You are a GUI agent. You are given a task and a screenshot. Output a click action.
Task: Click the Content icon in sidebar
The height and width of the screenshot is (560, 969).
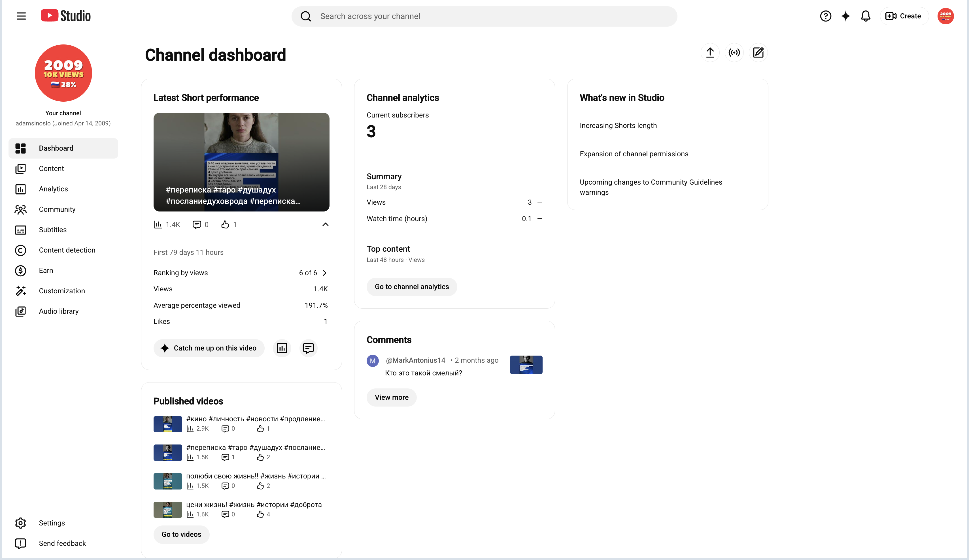tap(20, 169)
